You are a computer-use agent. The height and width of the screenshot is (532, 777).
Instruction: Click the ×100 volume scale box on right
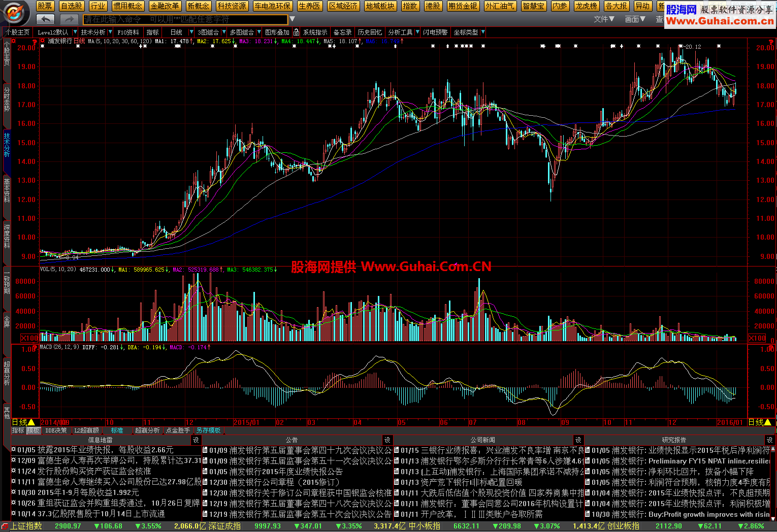tap(757, 338)
